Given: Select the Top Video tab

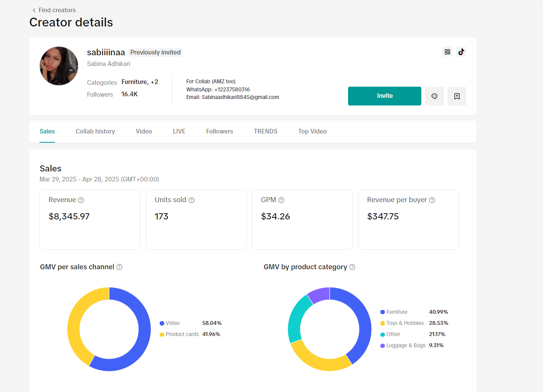Looking at the screenshot, I should point(312,131).
